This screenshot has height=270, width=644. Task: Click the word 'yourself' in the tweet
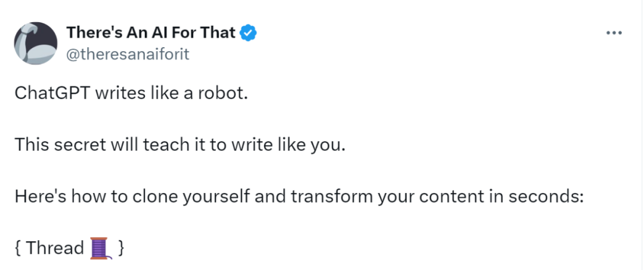pos(216,197)
